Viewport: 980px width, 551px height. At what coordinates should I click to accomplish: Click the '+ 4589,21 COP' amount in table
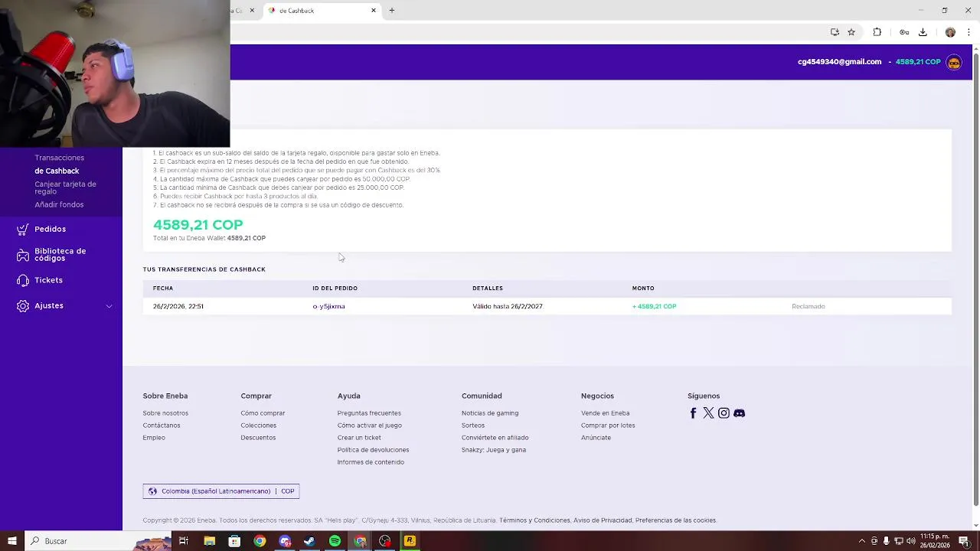point(654,306)
